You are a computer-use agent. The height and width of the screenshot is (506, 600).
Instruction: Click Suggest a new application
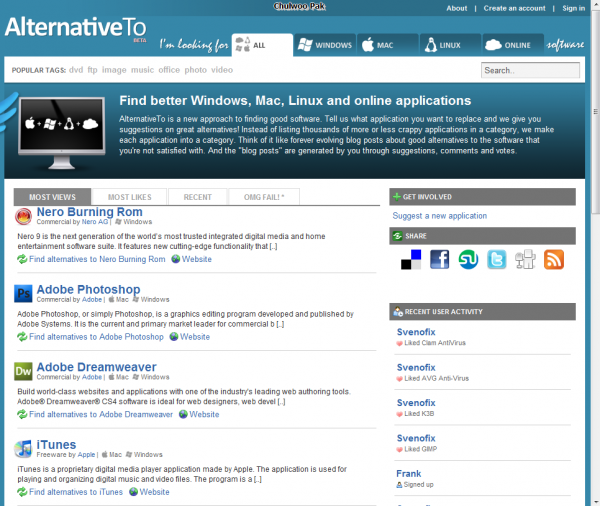click(x=440, y=216)
